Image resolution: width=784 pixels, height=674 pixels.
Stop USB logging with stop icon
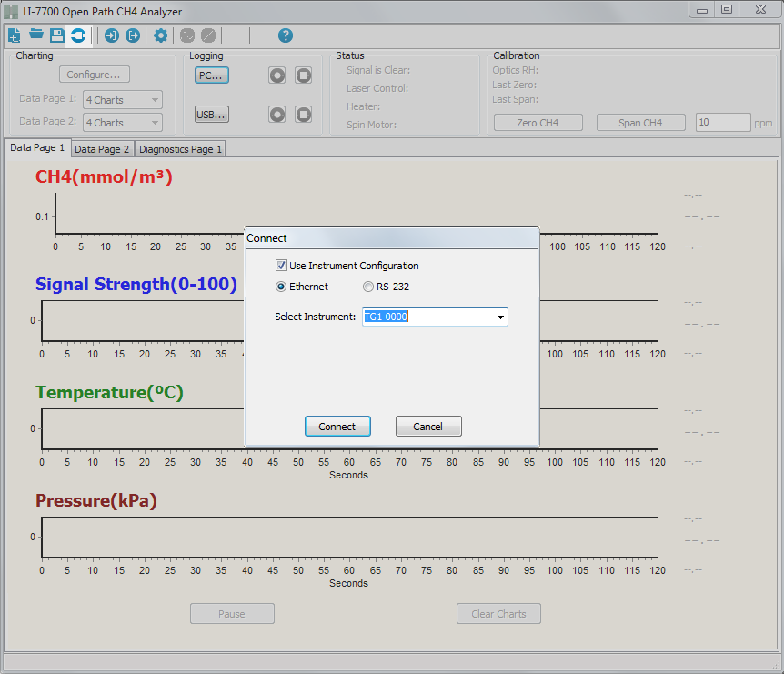[303, 115]
